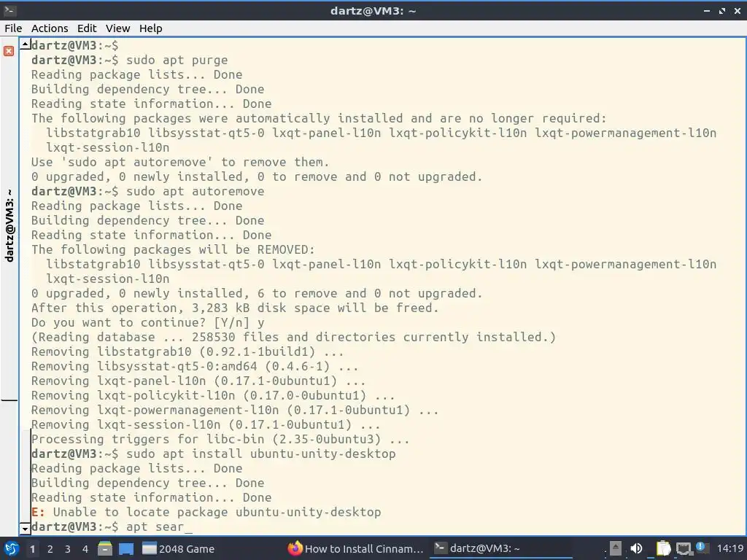Open the file manager launcher in panel
747x560 pixels.
coord(105,548)
